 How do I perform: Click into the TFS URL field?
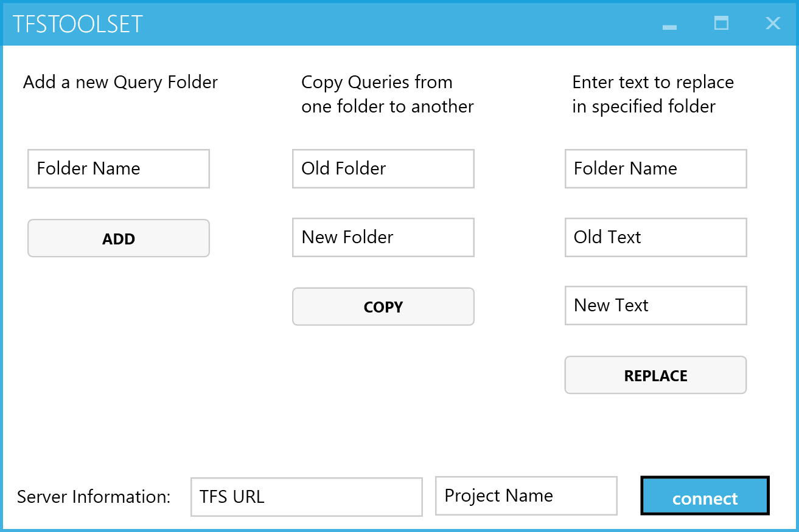306,497
